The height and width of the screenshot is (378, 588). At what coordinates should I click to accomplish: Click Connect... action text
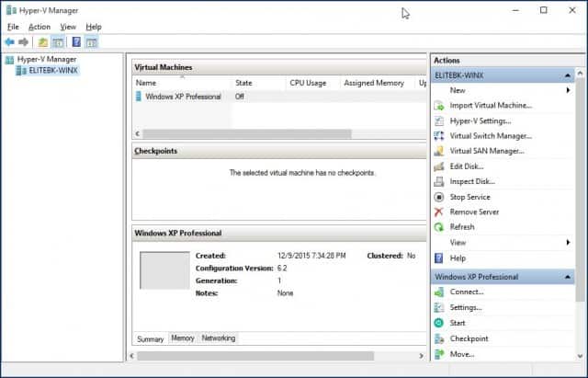click(467, 292)
